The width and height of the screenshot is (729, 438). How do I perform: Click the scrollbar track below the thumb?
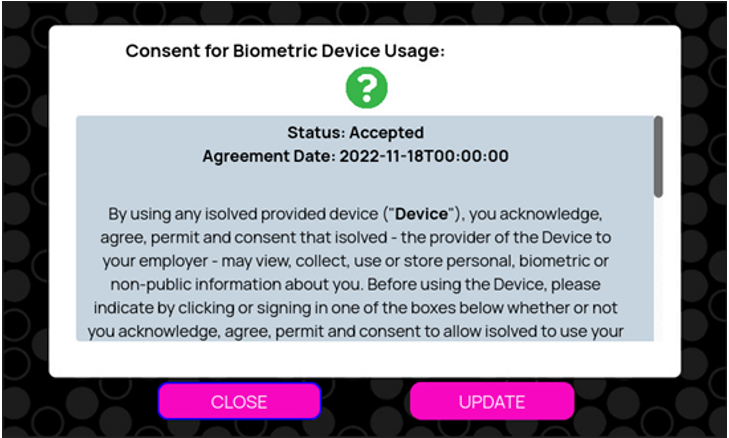click(x=658, y=270)
